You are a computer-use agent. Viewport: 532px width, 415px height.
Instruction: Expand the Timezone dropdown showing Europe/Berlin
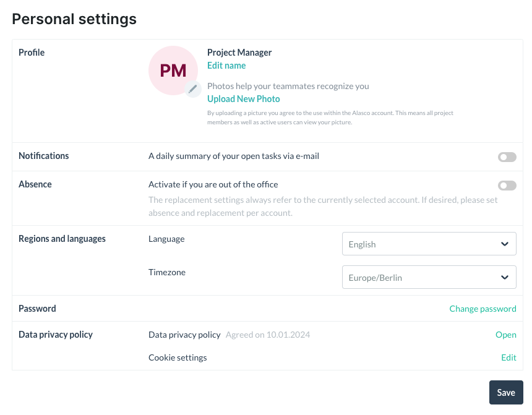[429, 278]
